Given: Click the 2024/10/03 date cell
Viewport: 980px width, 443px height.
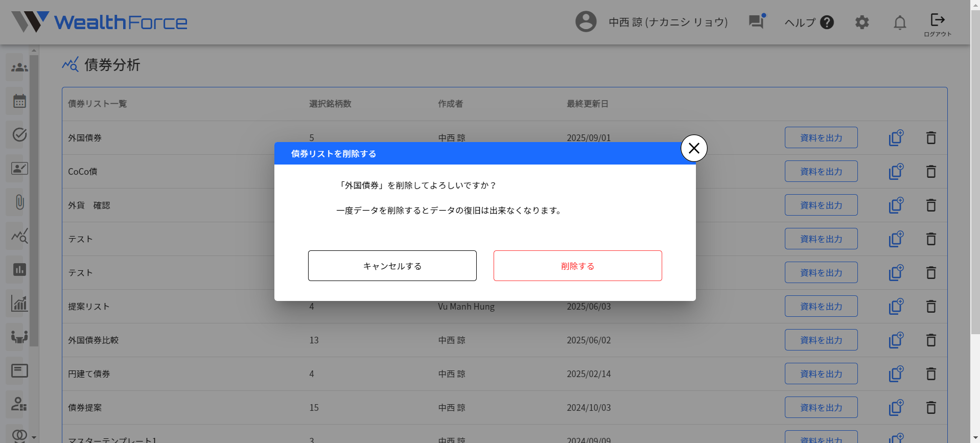Looking at the screenshot, I should [x=589, y=408].
